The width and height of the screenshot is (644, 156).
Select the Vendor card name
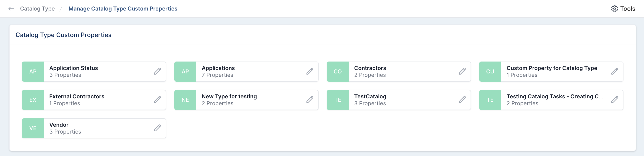point(59,125)
